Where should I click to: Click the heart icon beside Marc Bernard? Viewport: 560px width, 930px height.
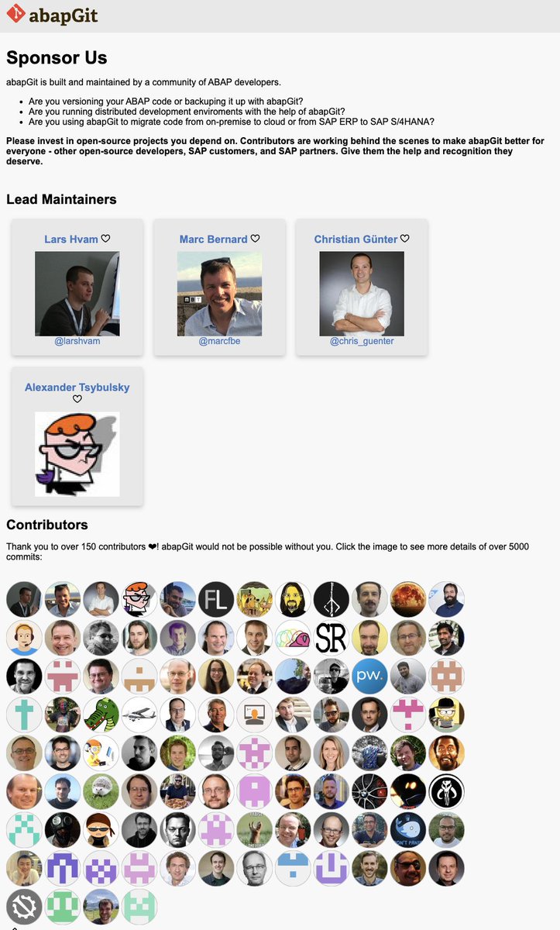[256, 239]
